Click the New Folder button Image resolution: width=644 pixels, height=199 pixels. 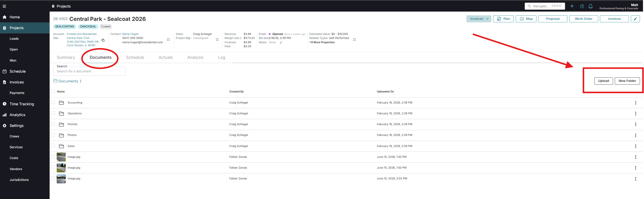[627, 81]
